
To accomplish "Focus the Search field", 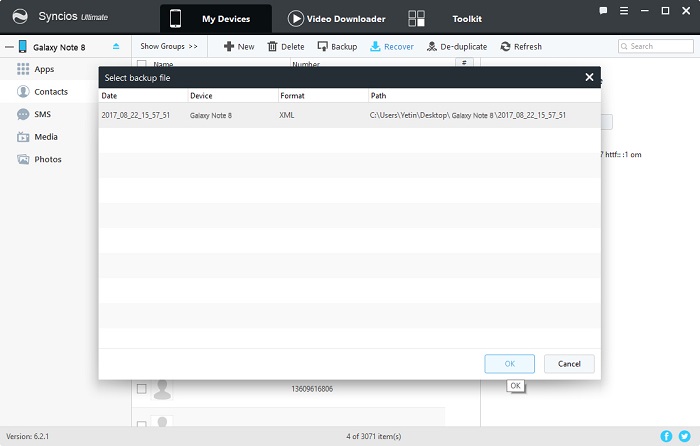I will click(x=655, y=46).
